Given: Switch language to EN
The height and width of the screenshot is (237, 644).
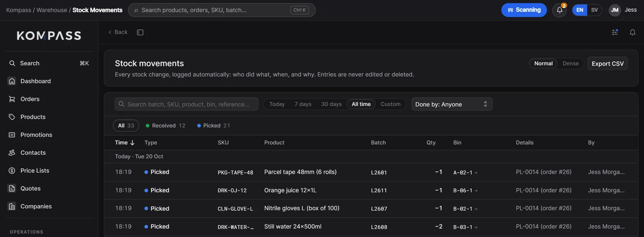Looking at the screenshot, I should [x=580, y=10].
